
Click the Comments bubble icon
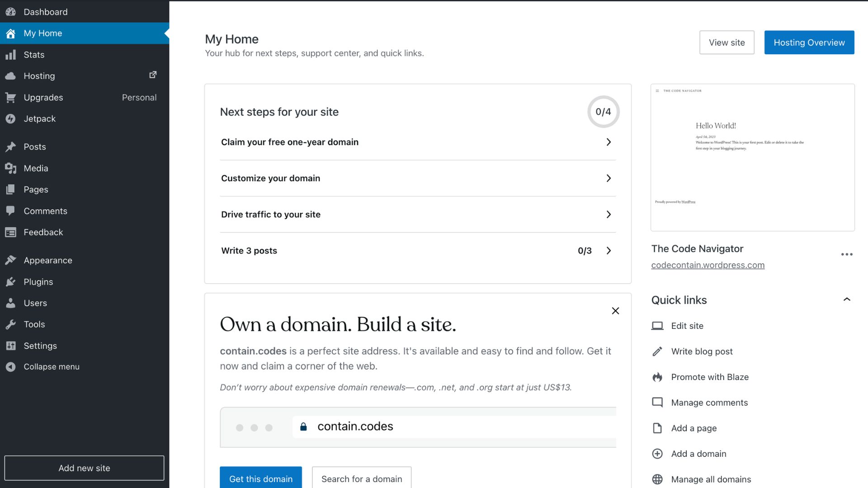(11, 211)
